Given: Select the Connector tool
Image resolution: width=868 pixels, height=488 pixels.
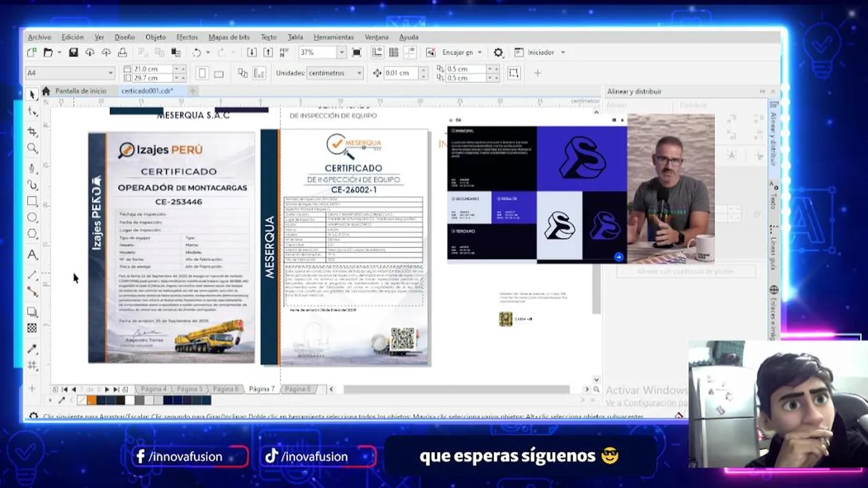Looking at the screenshot, I should (32, 291).
